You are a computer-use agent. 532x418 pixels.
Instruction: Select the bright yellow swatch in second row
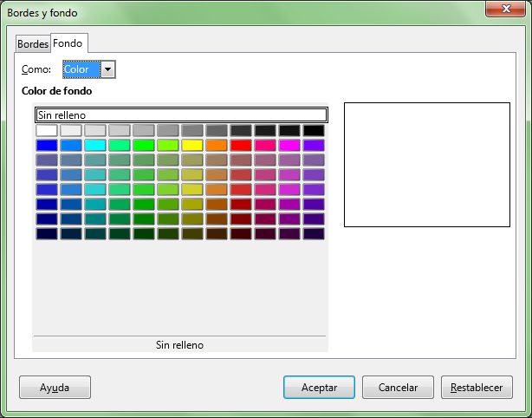192,145
